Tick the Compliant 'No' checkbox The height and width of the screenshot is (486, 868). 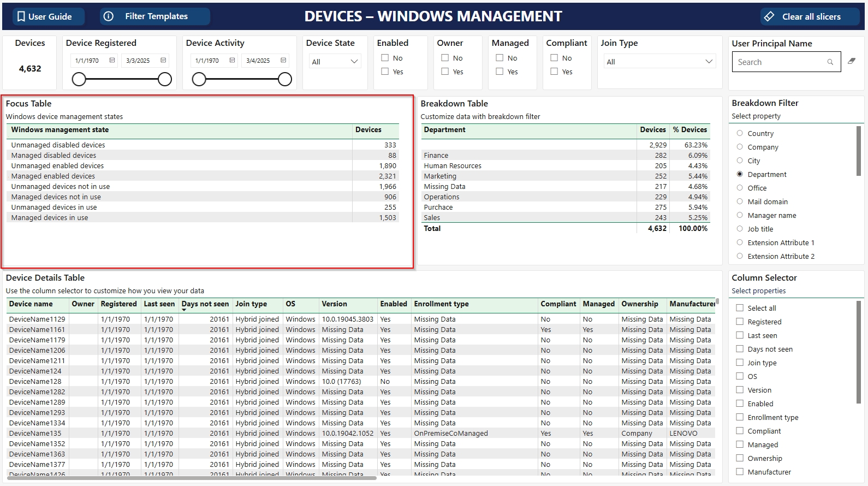(554, 58)
